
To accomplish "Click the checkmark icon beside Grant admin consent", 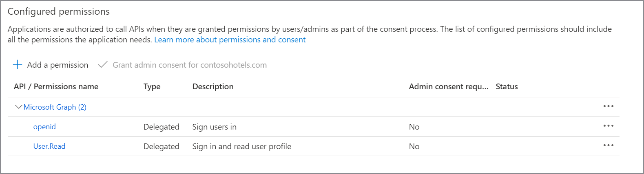I will tap(103, 65).
